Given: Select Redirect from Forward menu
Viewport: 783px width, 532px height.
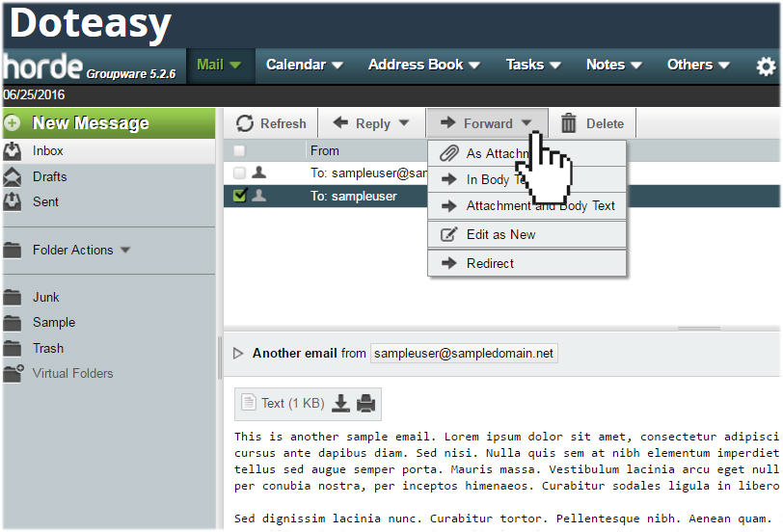Looking at the screenshot, I should coord(526,263).
